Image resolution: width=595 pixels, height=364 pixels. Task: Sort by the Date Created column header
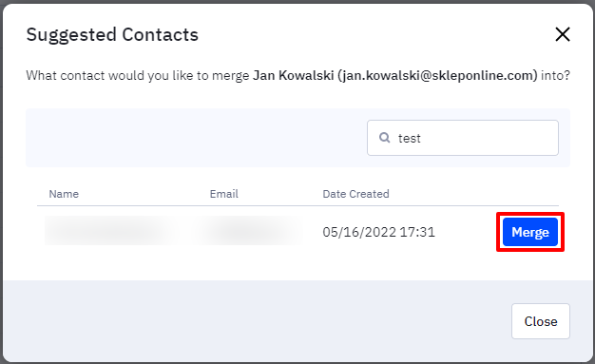355,194
